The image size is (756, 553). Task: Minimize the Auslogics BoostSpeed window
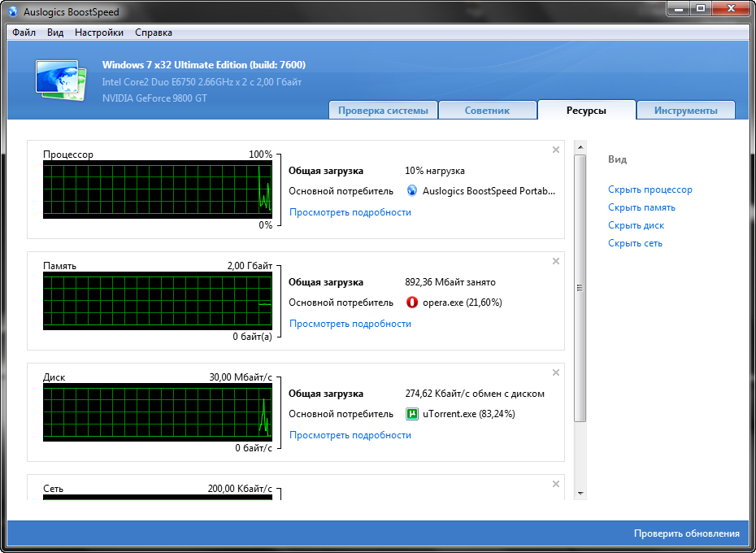(680, 8)
